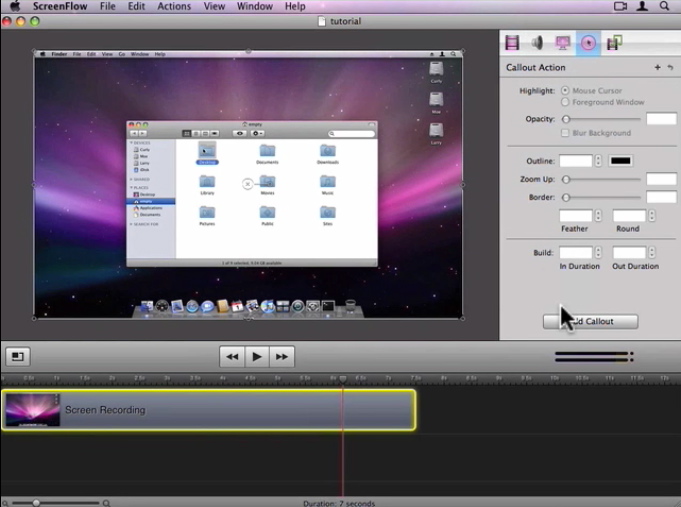The height and width of the screenshot is (507, 681).
Task: Click the Round value stepper
Action: tap(651, 215)
